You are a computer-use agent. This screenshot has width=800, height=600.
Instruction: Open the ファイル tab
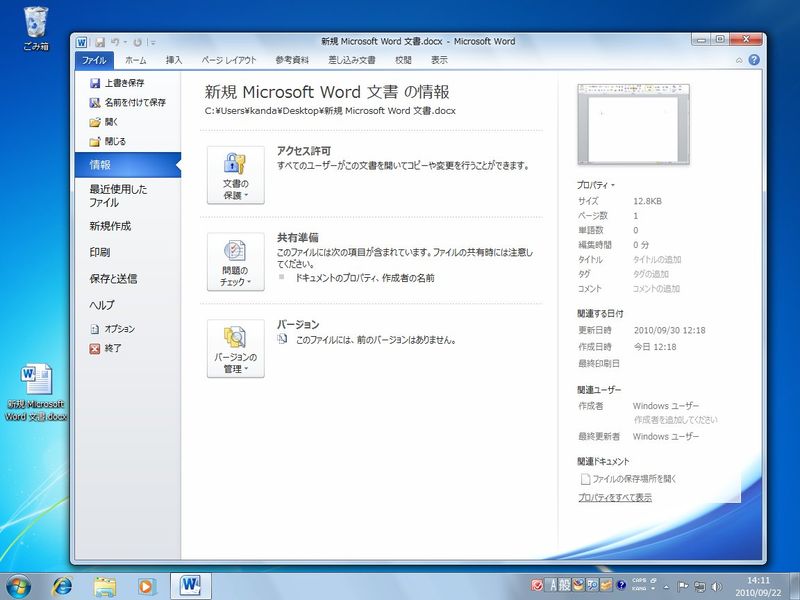point(94,60)
